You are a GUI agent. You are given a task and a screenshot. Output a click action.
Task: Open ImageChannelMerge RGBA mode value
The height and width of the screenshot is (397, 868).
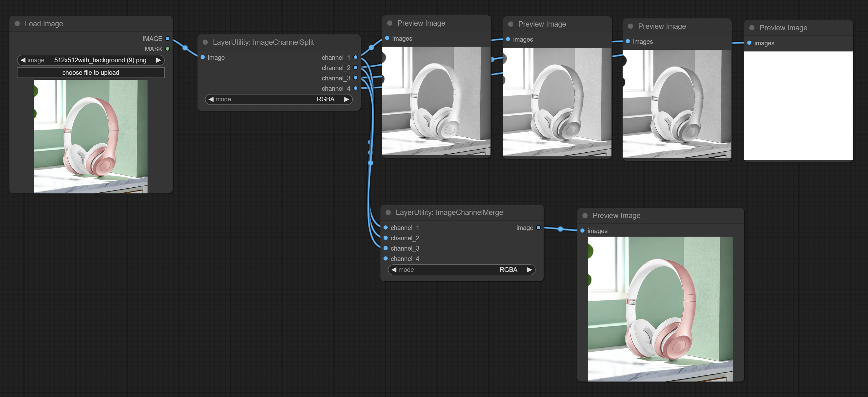pos(508,270)
